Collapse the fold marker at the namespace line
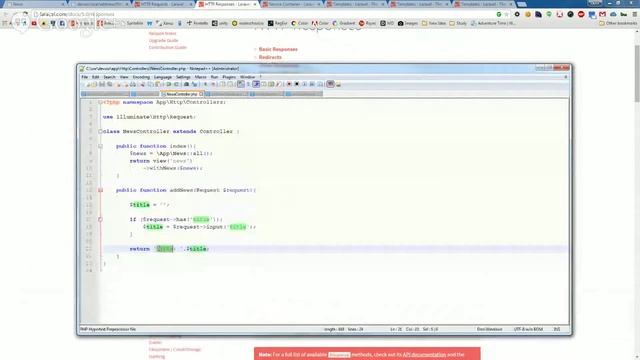The height and width of the screenshot is (360, 640). 100,102
